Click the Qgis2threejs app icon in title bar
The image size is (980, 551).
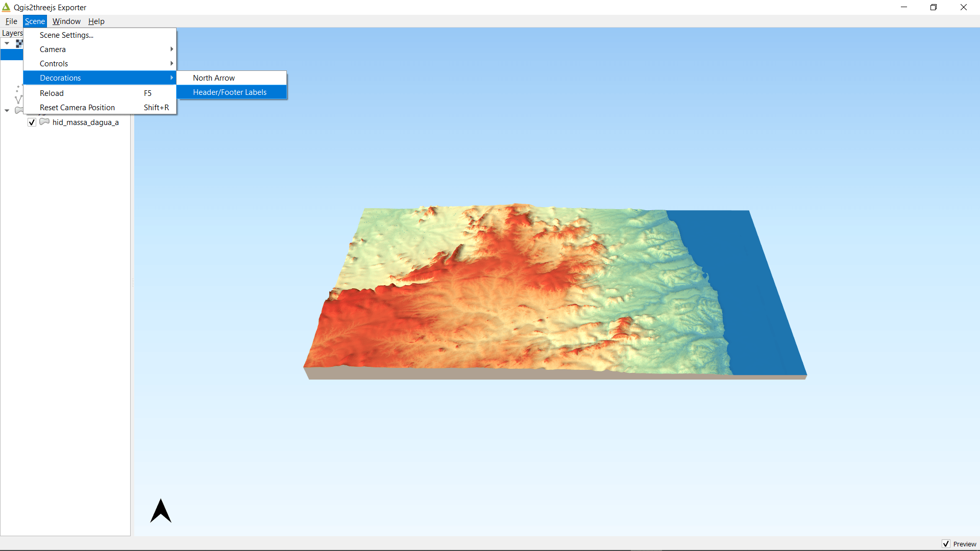point(6,7)
